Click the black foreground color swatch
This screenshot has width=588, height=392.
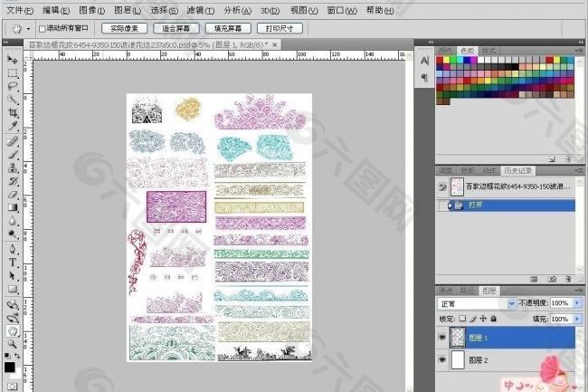coord(10,368)
